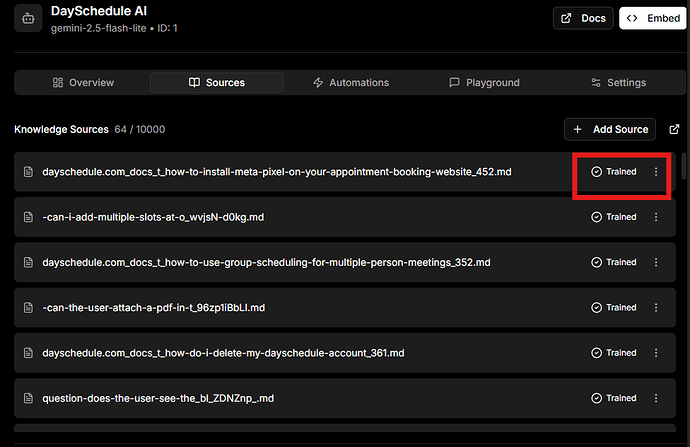The width and height of the screenshot is (690, 447).
Task: Open the Playground tab
Action: tap(484, 83)
